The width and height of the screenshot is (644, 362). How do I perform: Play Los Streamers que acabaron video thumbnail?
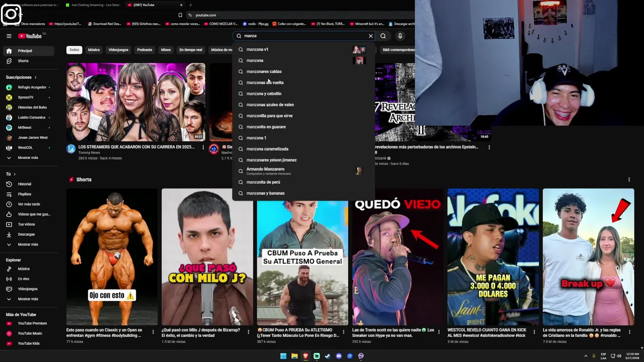[136, 102]
